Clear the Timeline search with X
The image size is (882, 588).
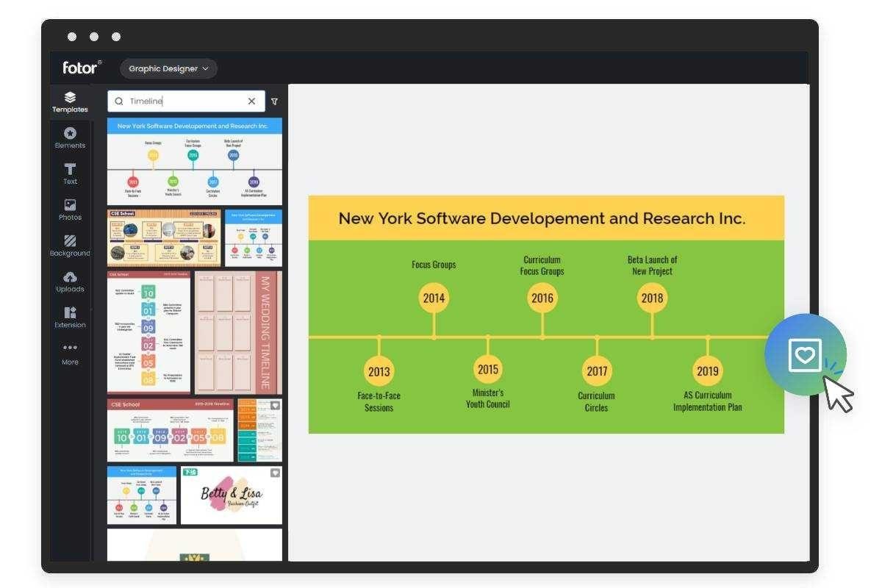click(251, 101)
